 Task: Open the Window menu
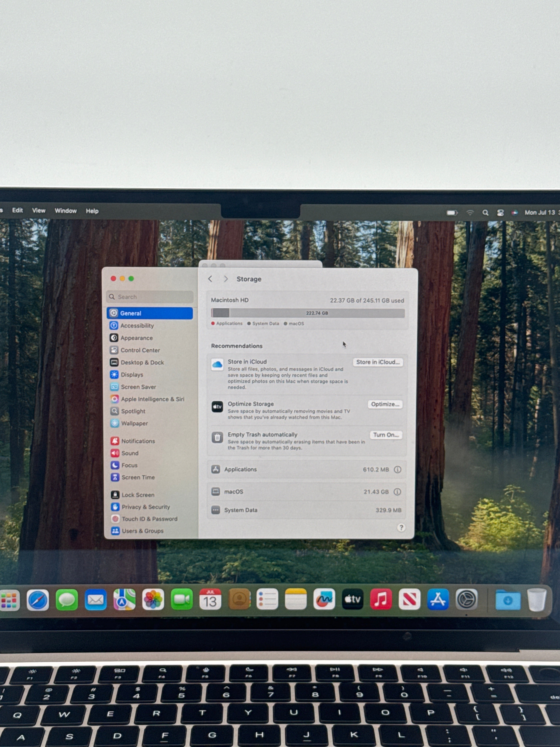(66, 211)
